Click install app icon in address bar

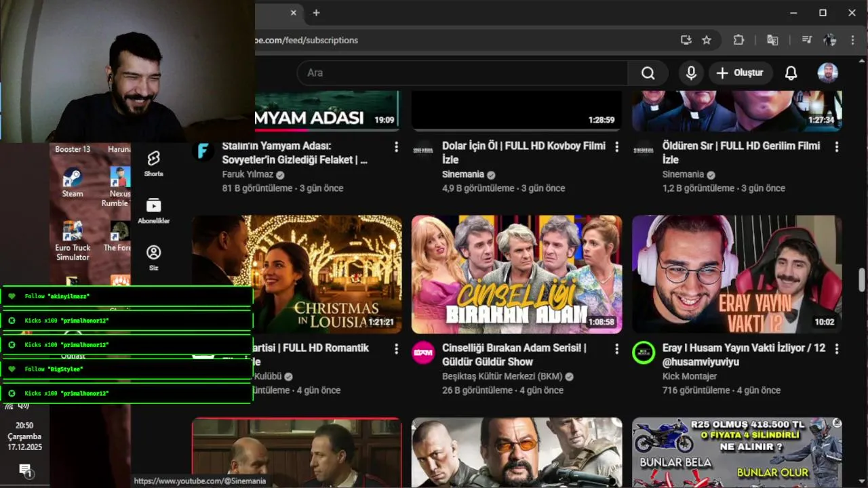click(686, 40)
